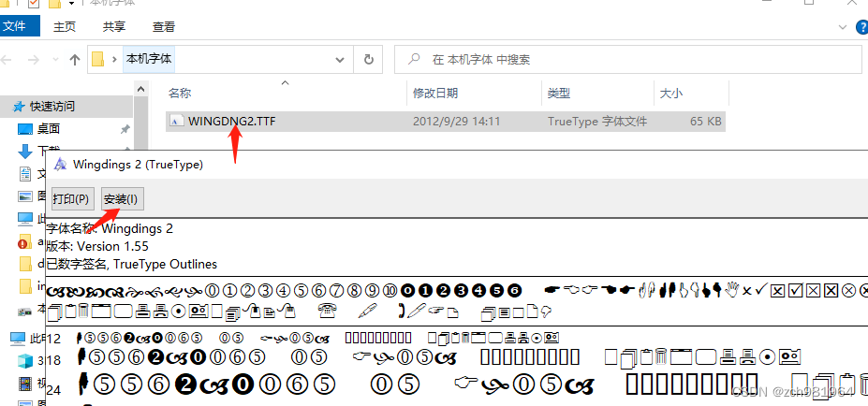Click the WINGDNG2.TTF font file icon
868x406 pixels.
pos(176,122)
